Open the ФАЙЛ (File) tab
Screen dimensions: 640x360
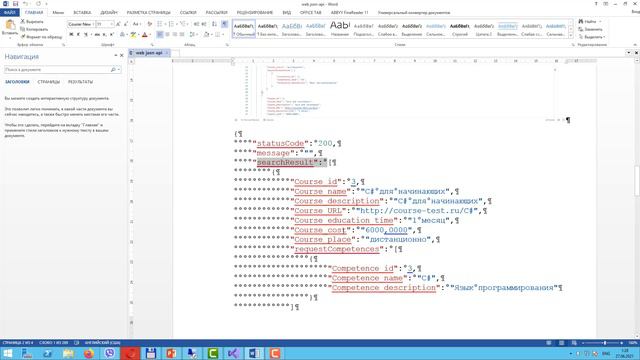(10, 13)
